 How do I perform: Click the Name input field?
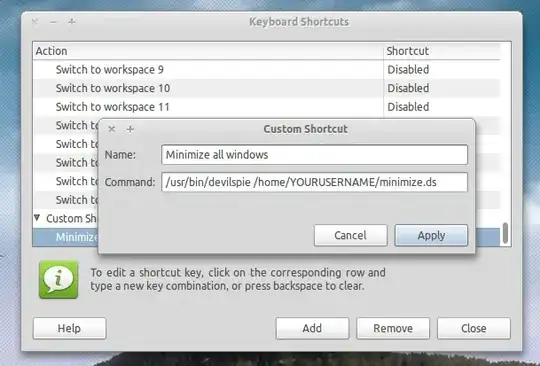tap(314, 155)
